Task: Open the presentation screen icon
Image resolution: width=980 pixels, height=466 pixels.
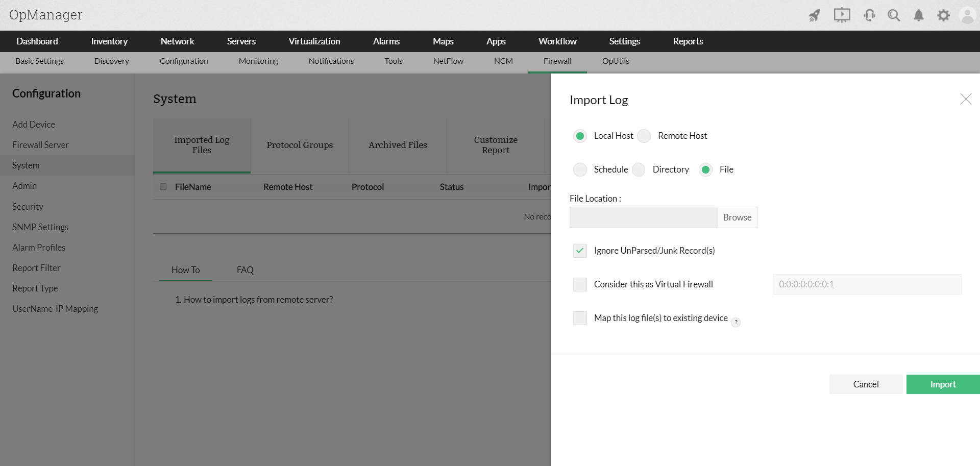Action: pos(842,15)
